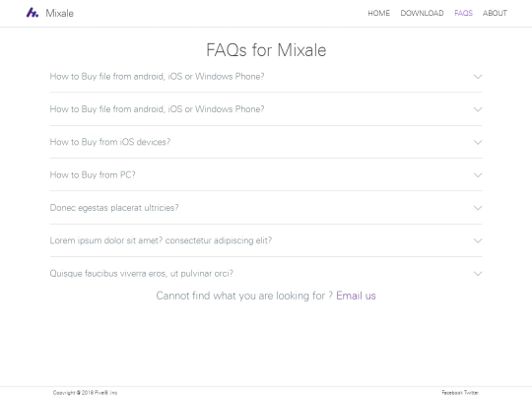This screenshot has height=399, width=532.
Task: Go to the HOME page
Action: [379, 13]
